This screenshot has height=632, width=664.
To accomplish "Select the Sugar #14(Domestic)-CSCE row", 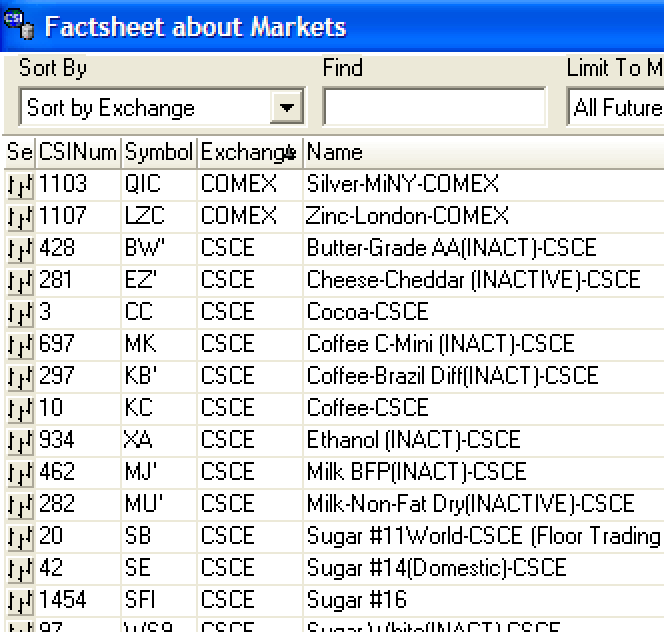I will tap(436, 569).
